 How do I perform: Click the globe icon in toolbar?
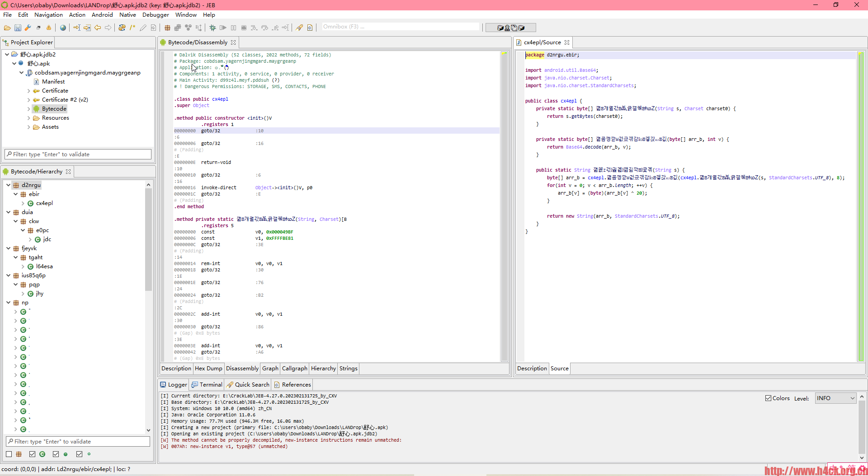tap(63, 28)
